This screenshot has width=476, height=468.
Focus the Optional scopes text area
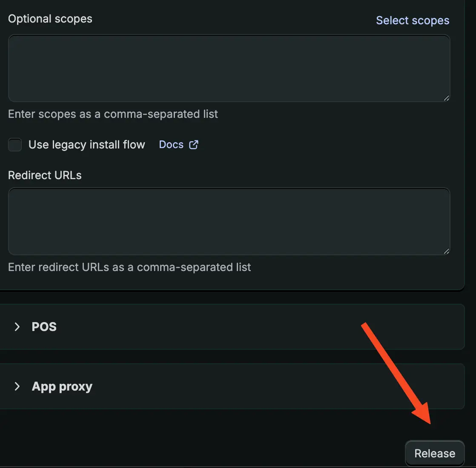(x=229, y=68)
